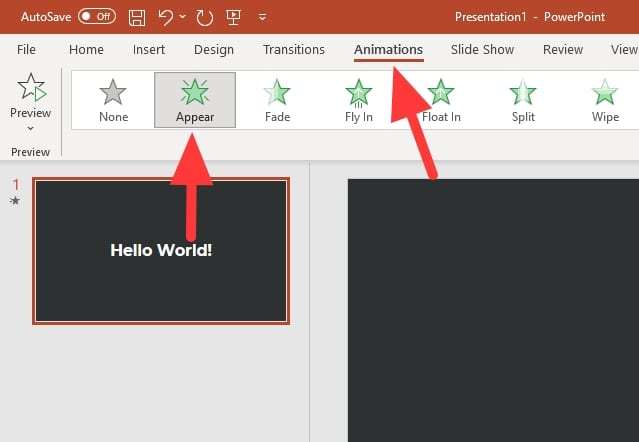Open Customize Quick Access Toolbar dropdown

coord(262,17)
